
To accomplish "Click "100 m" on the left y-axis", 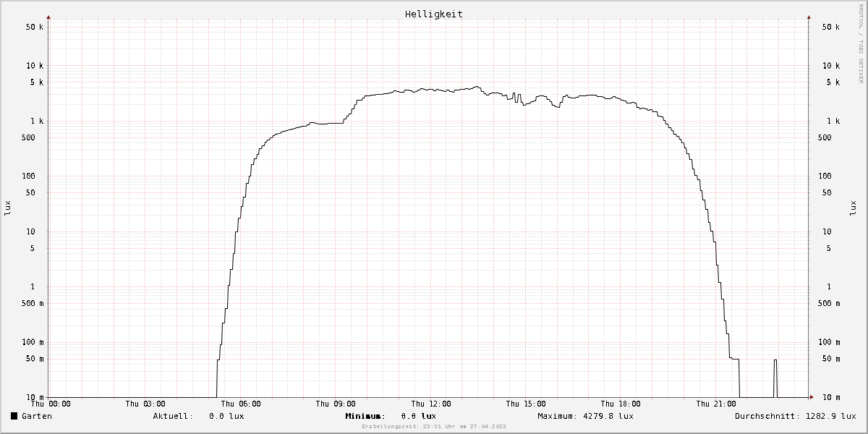I will click(x=32, y=342).
